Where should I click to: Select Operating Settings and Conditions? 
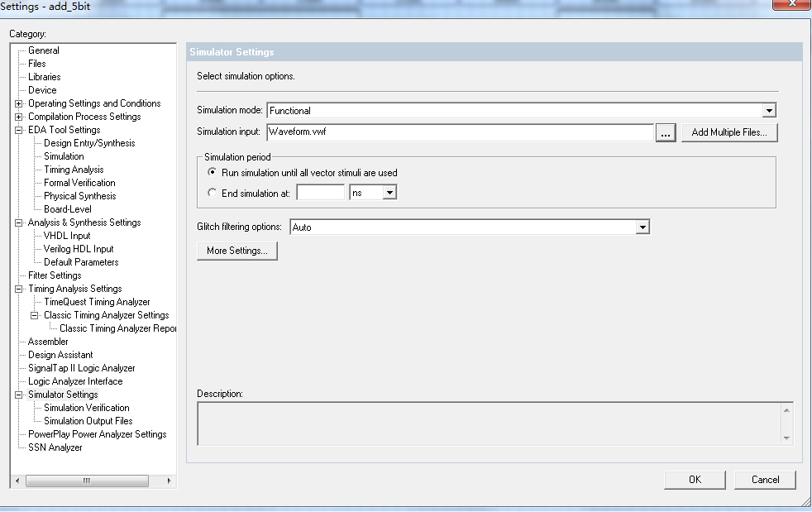point(94,103)
